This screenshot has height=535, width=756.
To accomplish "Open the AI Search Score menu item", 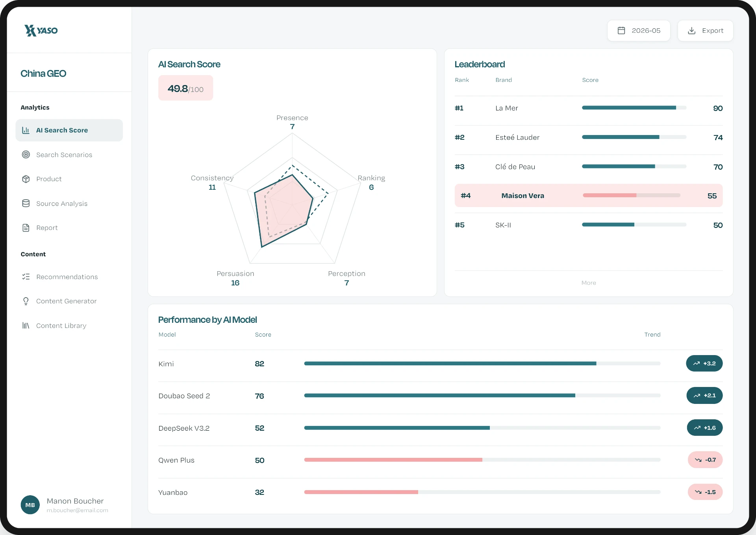I will coord(69,130).
